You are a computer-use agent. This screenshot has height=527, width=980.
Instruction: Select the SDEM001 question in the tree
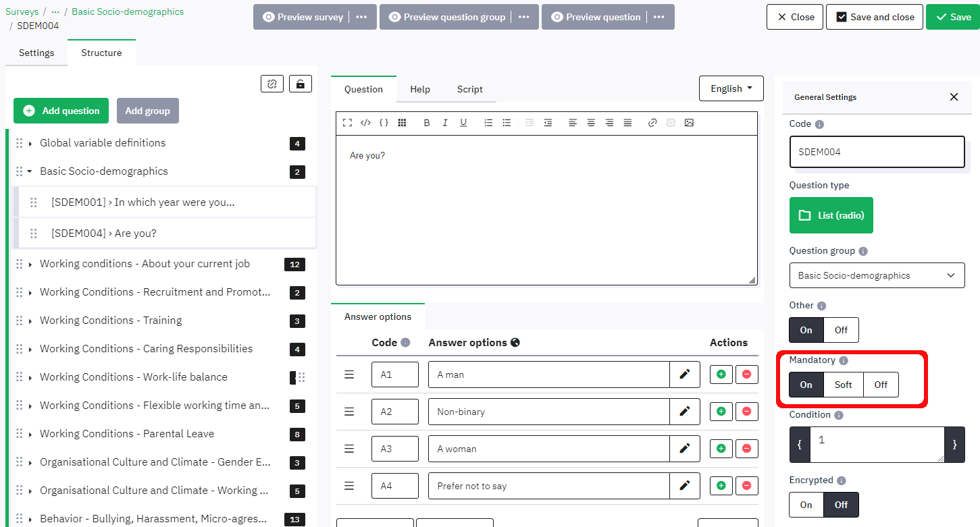[x=143, y=202]
